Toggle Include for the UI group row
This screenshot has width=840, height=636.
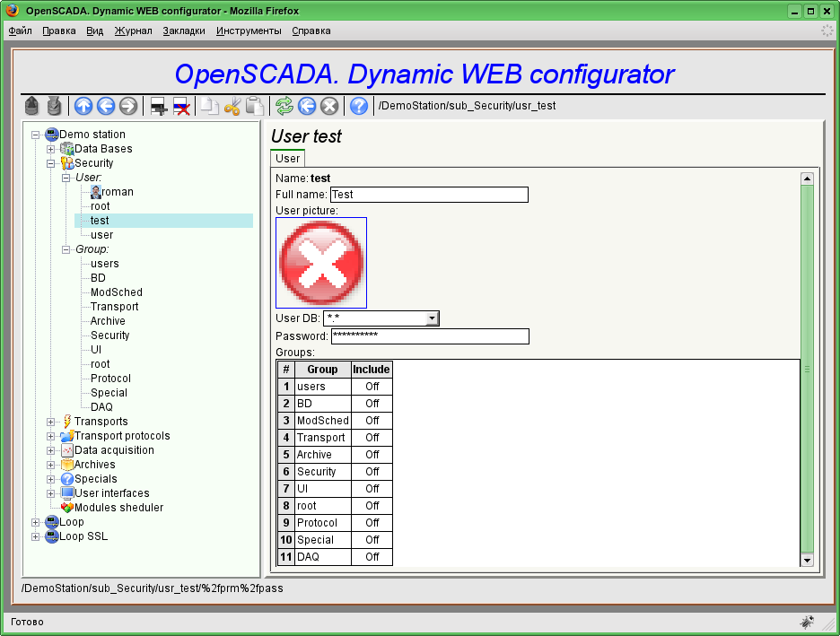[372, 489]
